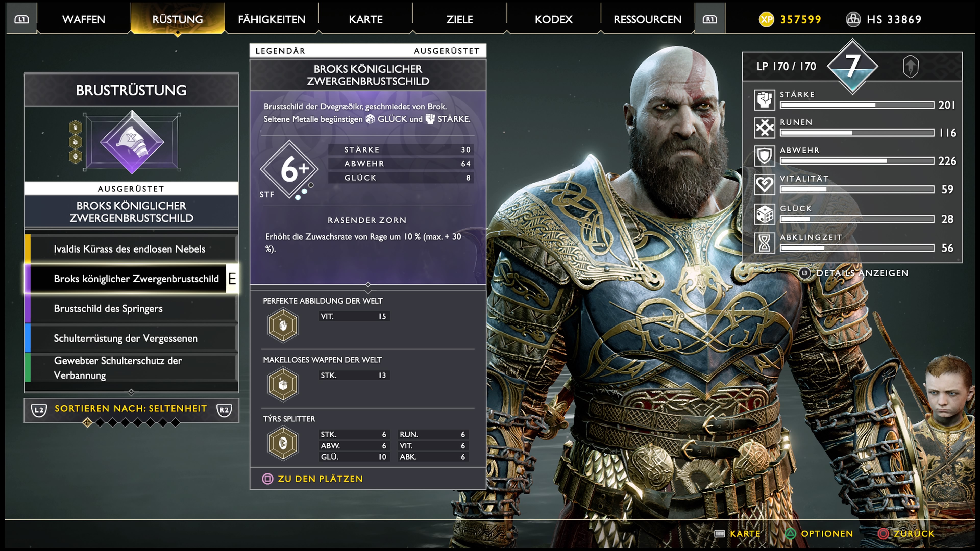Switch to the Waffen tab
This screenshot has width=980, height=551.
point(84,19)
